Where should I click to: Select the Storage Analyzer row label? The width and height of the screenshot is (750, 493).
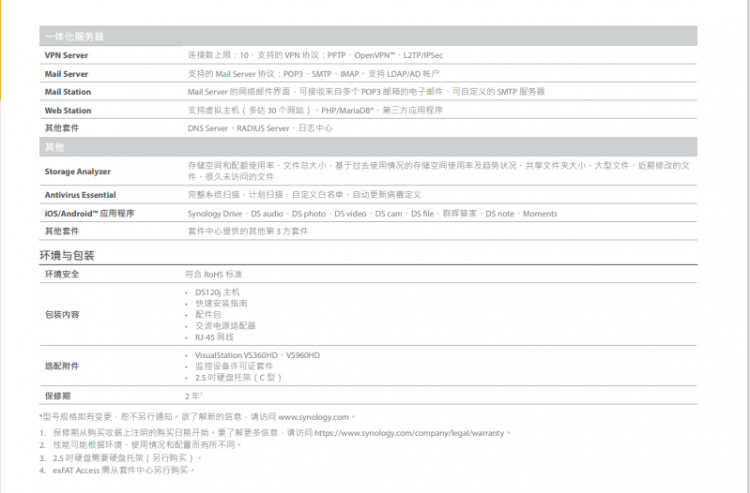pyautogui.click(x=77, y=171)
